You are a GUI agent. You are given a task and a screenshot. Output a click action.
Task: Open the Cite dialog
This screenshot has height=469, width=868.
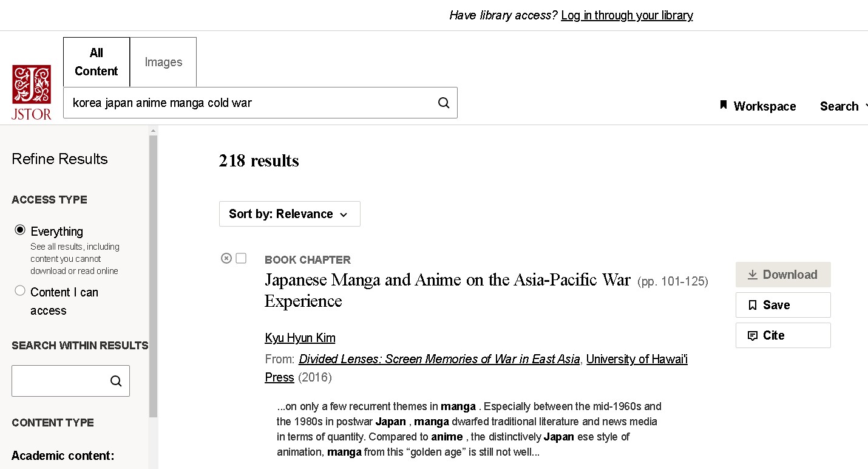pyautogui.click(x=782, y=335)
